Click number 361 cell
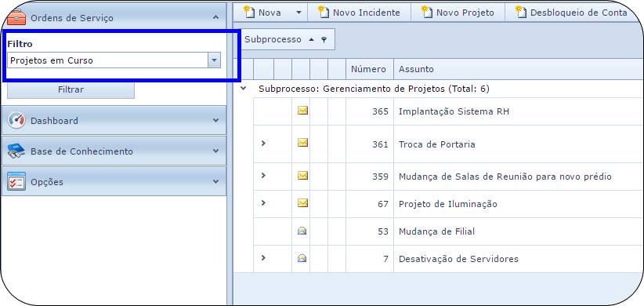This screenshot has height=306, width=644. [x=370, y=144]
